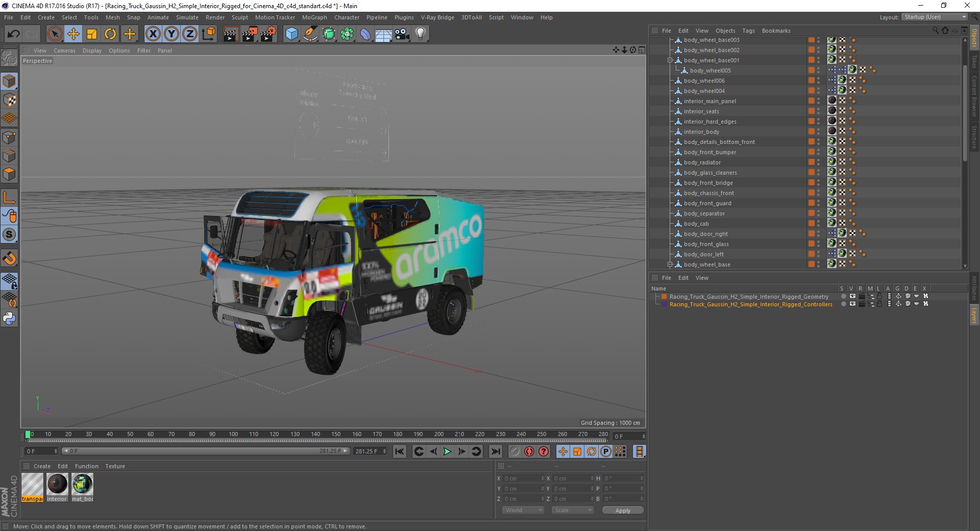Select the Racing_Truck Rigged_Controllers layer
The width and height of the screenshot is (980, 531).
[751, 304]
